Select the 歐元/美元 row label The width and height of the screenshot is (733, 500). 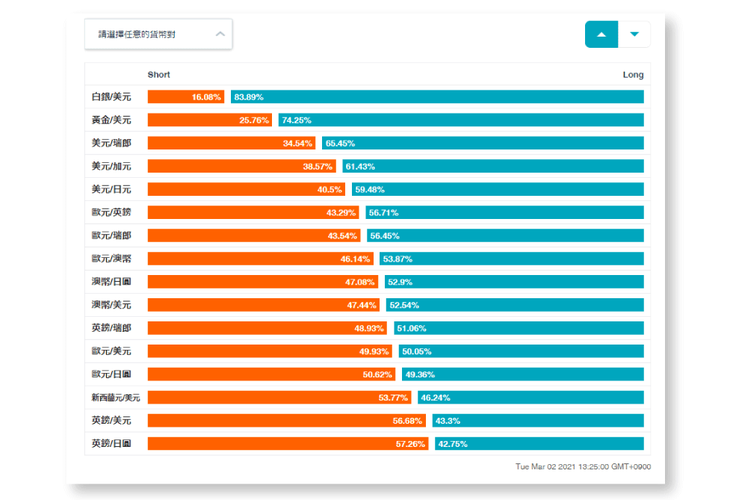tap(111, 351)
